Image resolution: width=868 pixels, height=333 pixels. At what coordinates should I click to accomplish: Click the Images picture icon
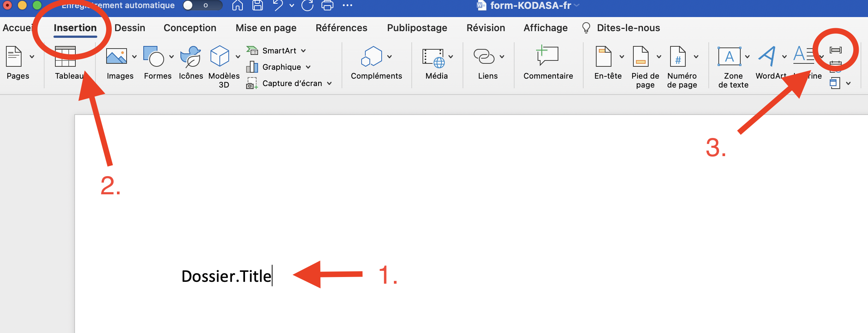116,57
